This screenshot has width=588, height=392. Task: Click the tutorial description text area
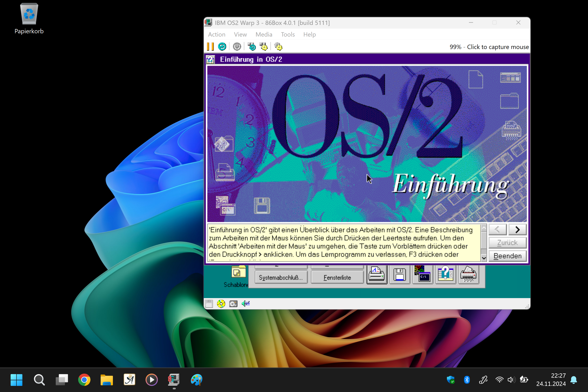click(344, 243)
